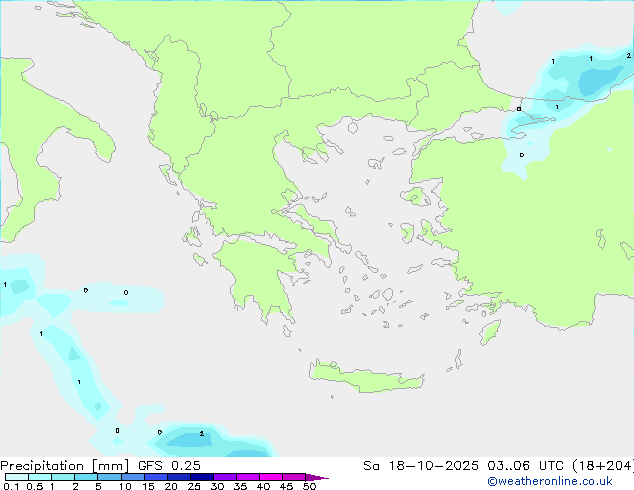Open the weatheronline.co.uk copyright link

(550, 481)
